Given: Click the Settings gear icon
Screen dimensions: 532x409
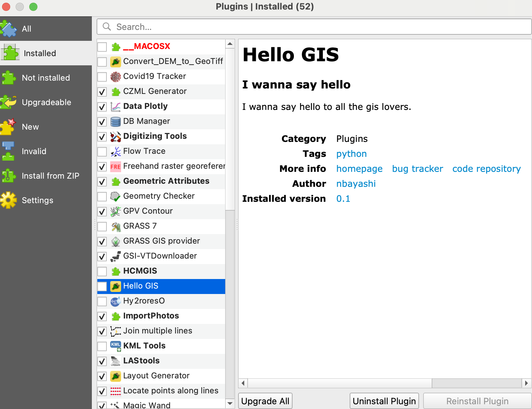Looking at the screenshot, I should point(9,200).
